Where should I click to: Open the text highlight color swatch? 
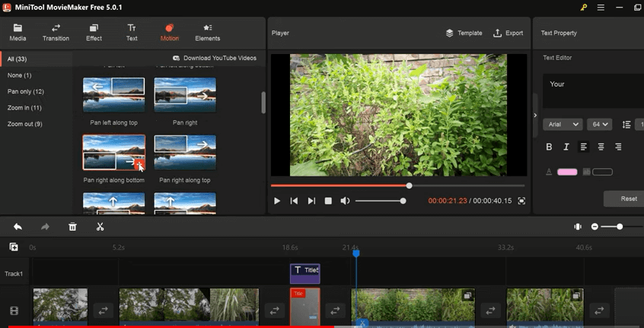tap(603, 172)
